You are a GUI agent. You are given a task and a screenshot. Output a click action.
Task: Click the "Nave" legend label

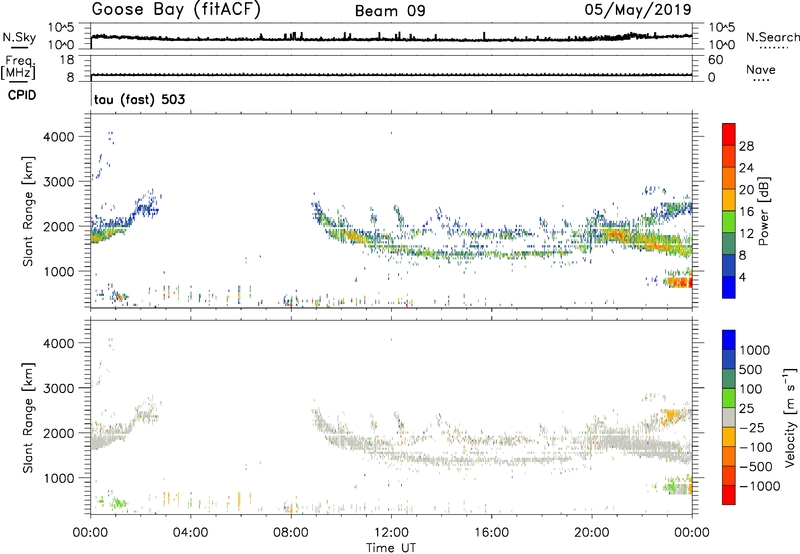[x=761, y=70]
